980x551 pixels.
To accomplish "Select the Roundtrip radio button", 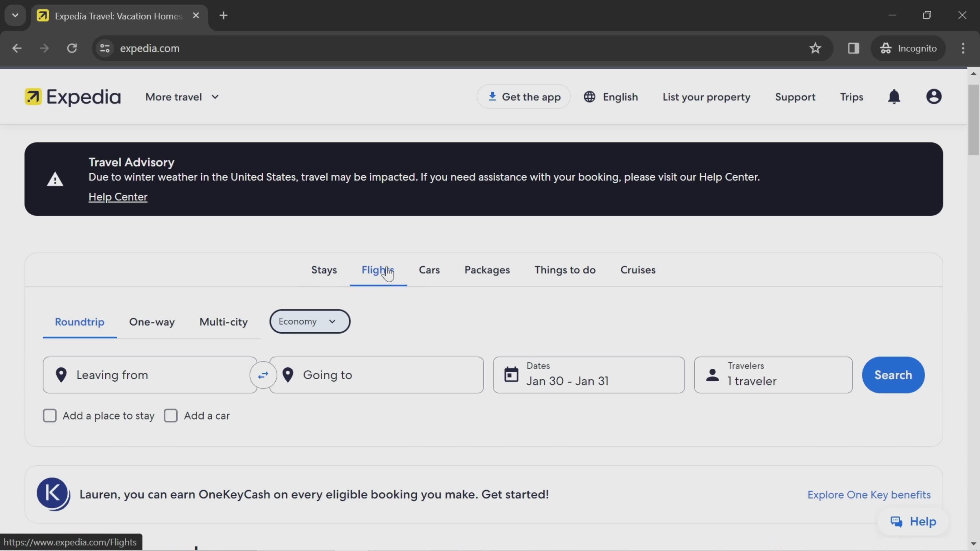I will [79, 322].
